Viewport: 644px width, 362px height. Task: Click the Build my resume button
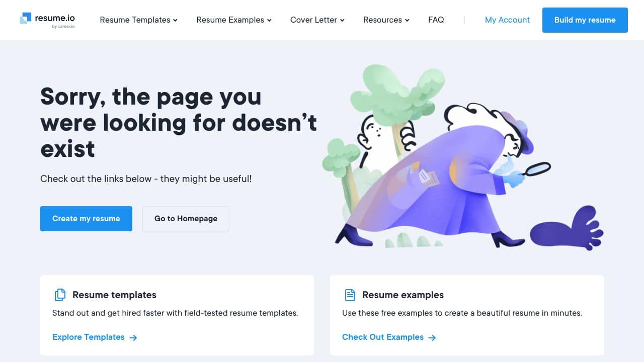(x=585, y=20)
